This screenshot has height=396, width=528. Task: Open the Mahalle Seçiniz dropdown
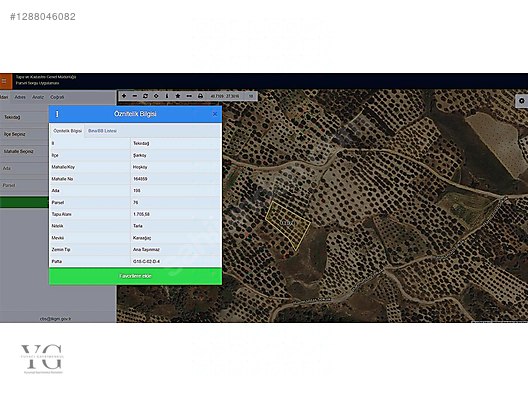coord(24,151)
